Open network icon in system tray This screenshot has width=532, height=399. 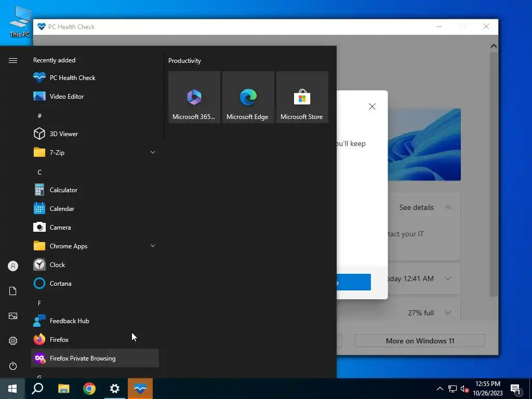tap(453, 389)
